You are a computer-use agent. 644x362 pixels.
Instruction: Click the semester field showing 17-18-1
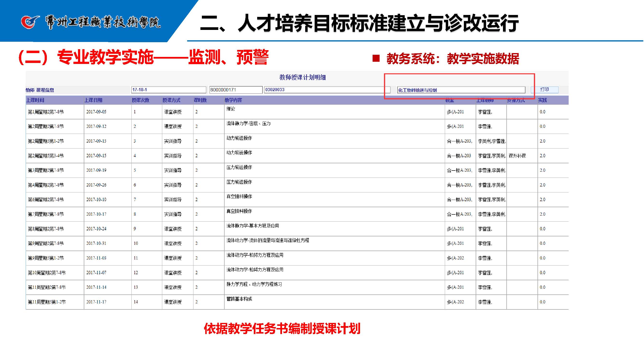coord(169,90)
